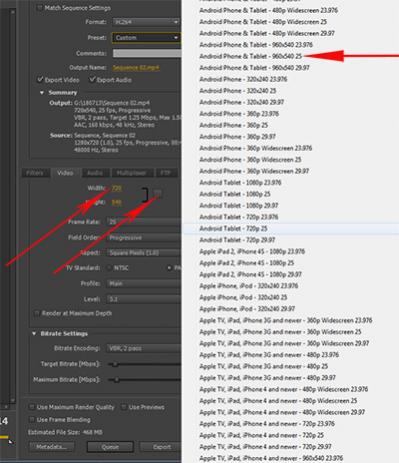Toggle the Export Video checkbox
Image resolution: width=399 pixels, height=463 pixels.
coord(40,80)
